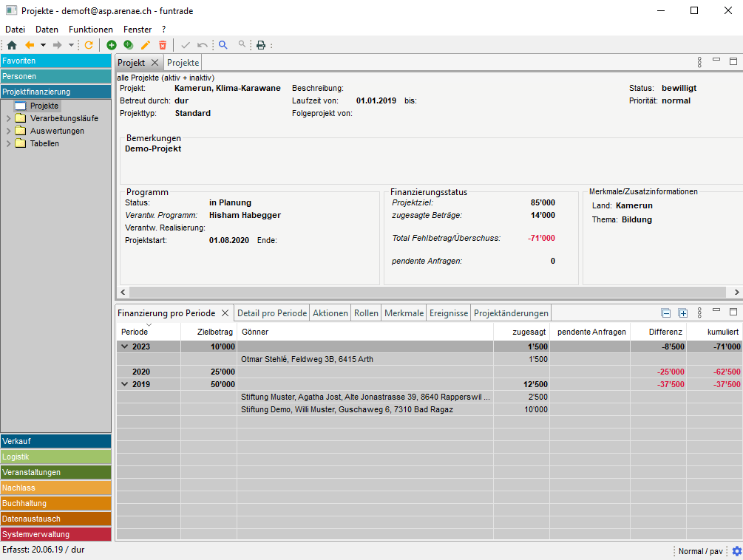Image resolution: width=743 pixels, height=560 pixels.
Task: Switch to the Detail pro Periode tab
Action: [x=271, y=313]
